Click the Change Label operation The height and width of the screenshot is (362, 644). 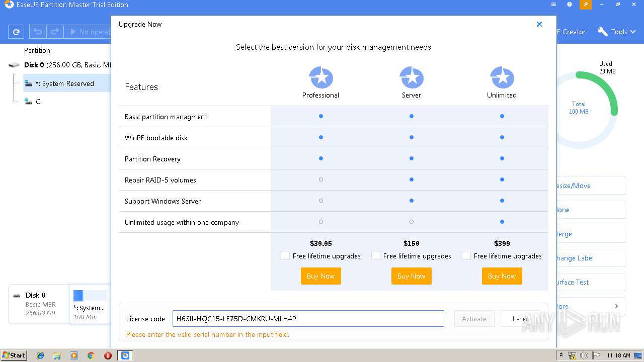click(x=590, y=258)
